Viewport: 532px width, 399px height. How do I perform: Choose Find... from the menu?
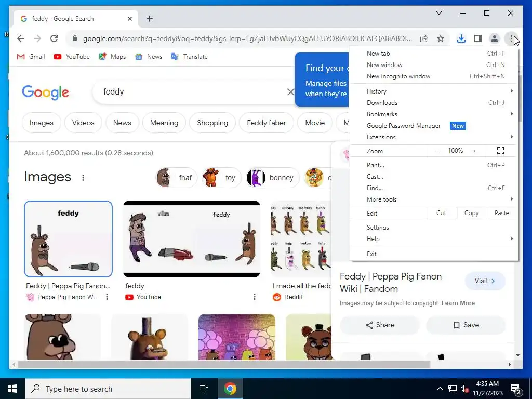(x=434, y=188)
